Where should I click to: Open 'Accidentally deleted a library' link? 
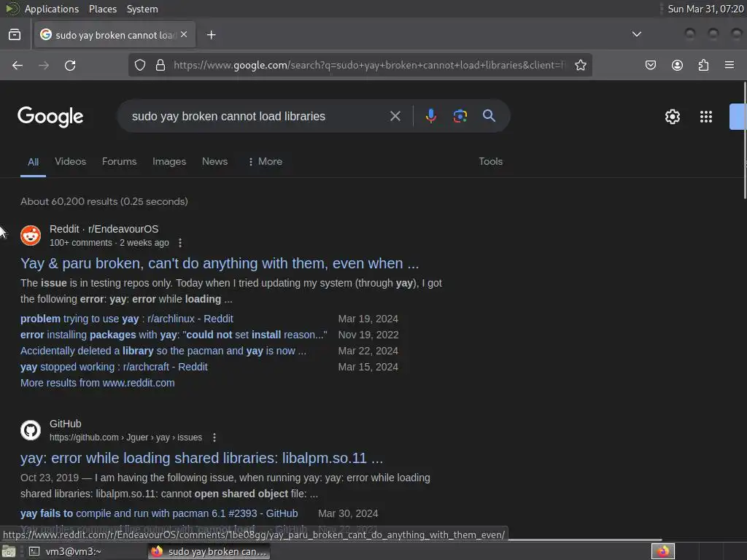point(163,351)
